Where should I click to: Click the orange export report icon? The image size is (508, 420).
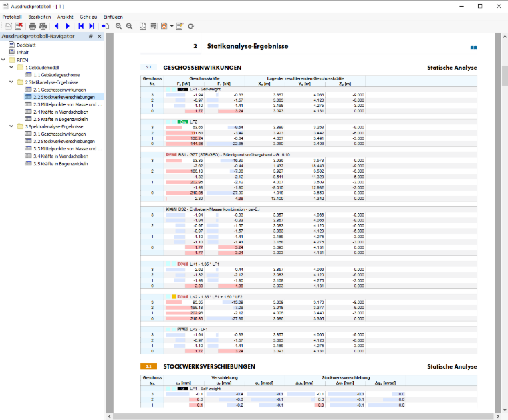164,26
